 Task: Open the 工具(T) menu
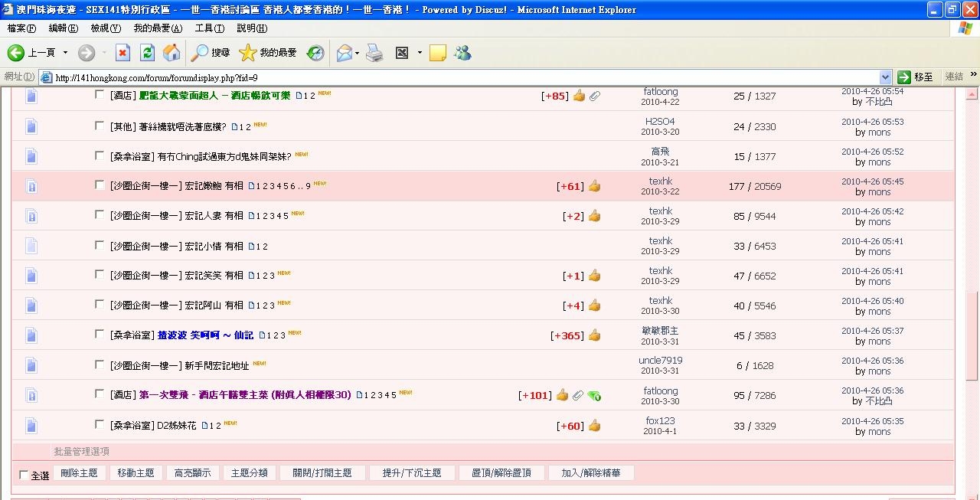pyautogui.click(x=209, y=28)
